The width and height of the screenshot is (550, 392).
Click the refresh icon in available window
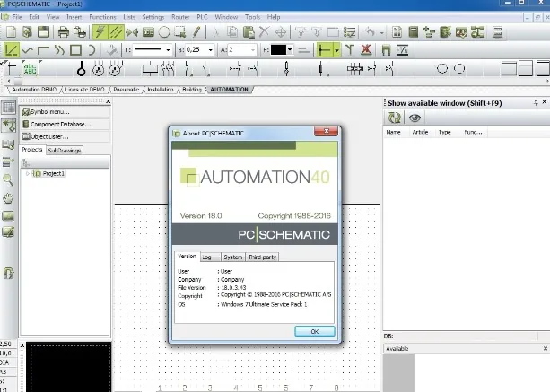pos(394,118)
